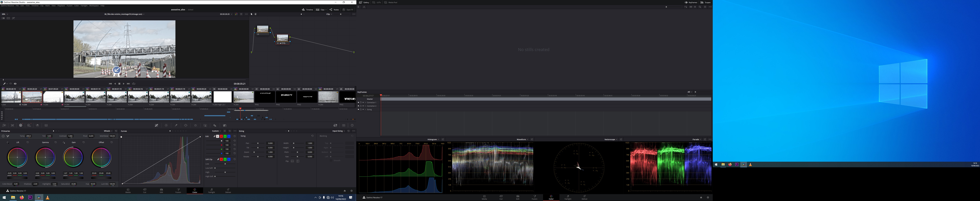980x201 pixels.
Task: Toggle the blue B channel in Curves Edit
Action: (x=229, y=136)
